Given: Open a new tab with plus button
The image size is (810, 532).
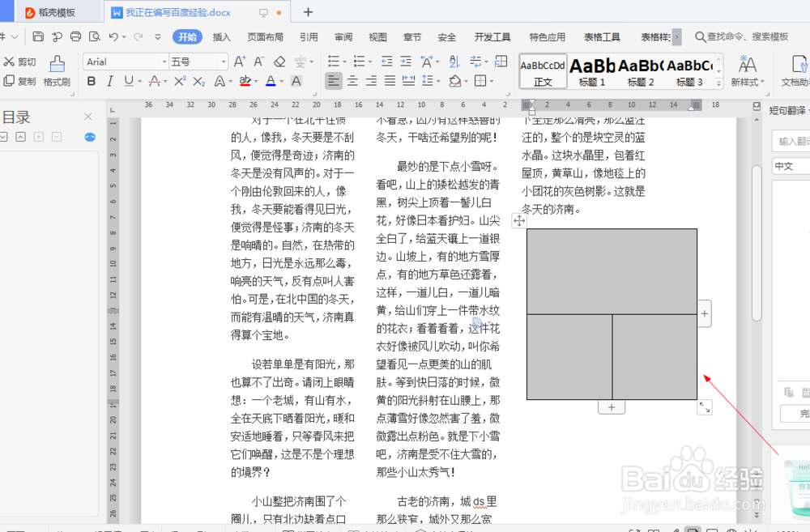Looking at the screenshot, I should pos(308,12).
